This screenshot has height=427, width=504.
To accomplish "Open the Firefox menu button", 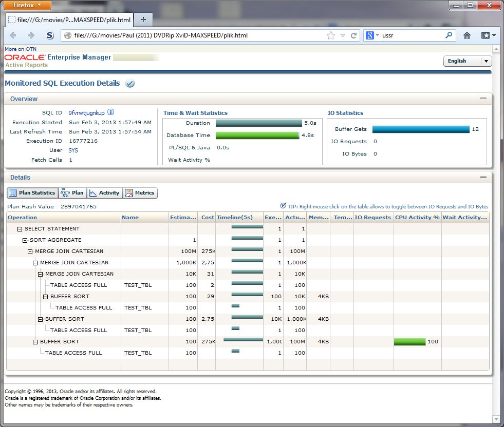I will pyautogui.click(x=27, y=5).
